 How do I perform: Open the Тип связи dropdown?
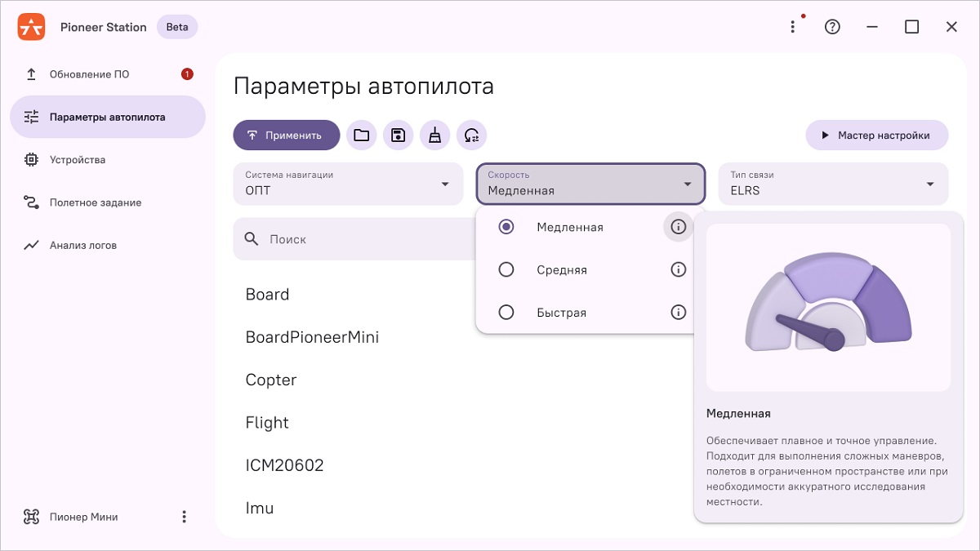tap(833, 184)
